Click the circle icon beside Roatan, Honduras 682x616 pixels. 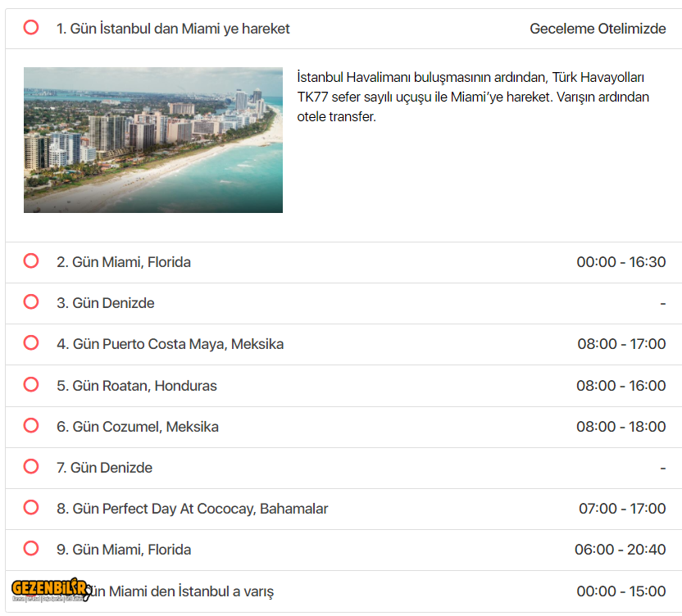[x=31, y=385]
